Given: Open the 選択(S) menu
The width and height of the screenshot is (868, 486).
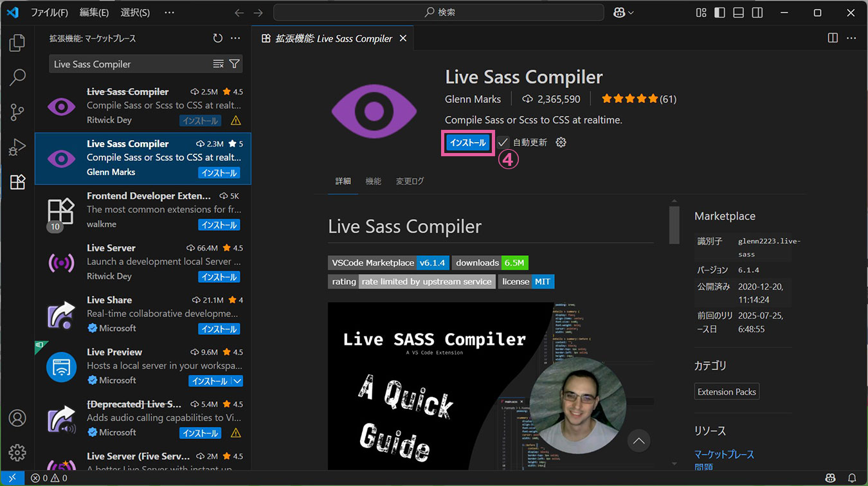Looking at the screenshot, I should tap(135, 13).
